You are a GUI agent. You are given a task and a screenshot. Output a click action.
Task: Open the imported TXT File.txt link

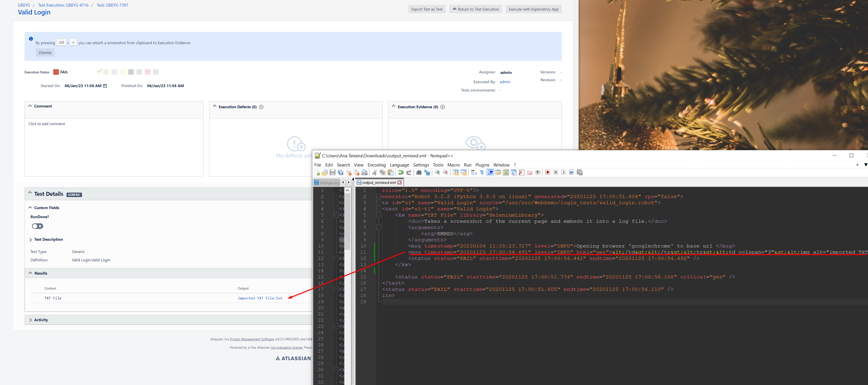260,298
